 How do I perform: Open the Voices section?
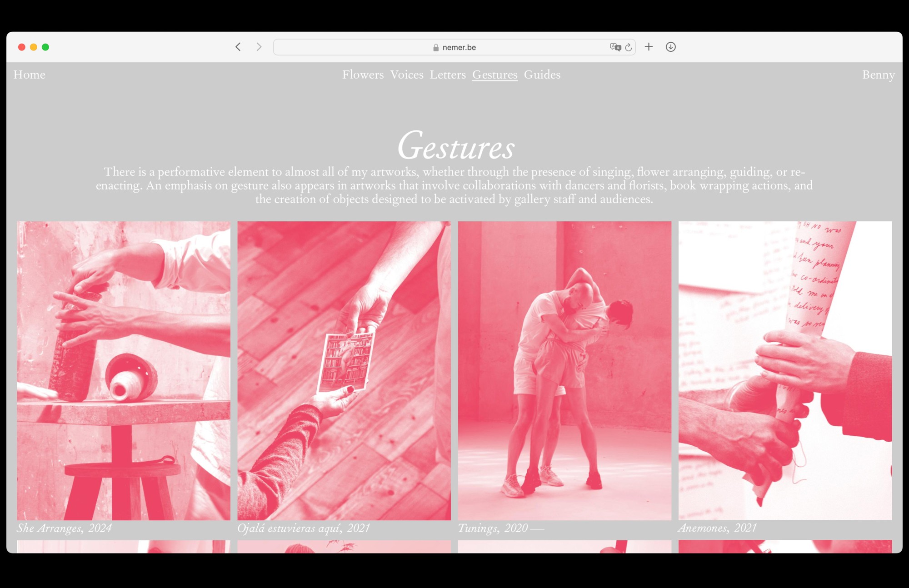coord(407,75)
